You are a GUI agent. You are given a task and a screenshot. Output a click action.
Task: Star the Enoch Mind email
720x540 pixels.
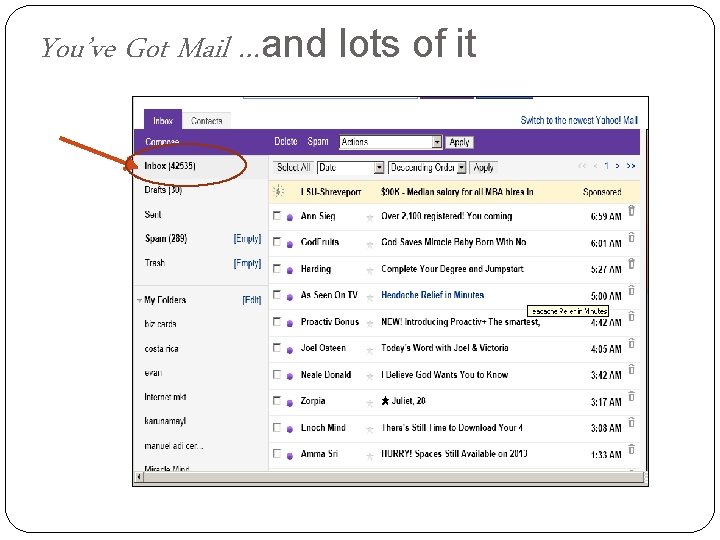tap(370, 430)
